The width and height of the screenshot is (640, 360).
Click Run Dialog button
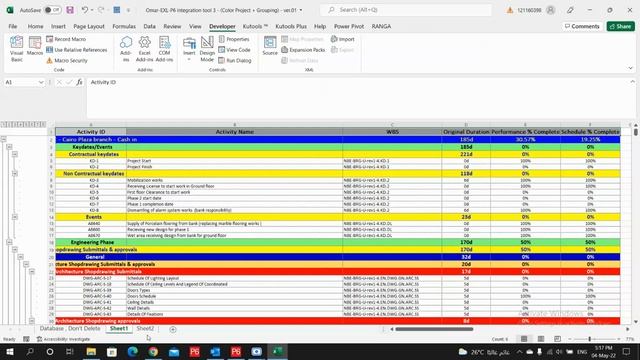[235, 60]
